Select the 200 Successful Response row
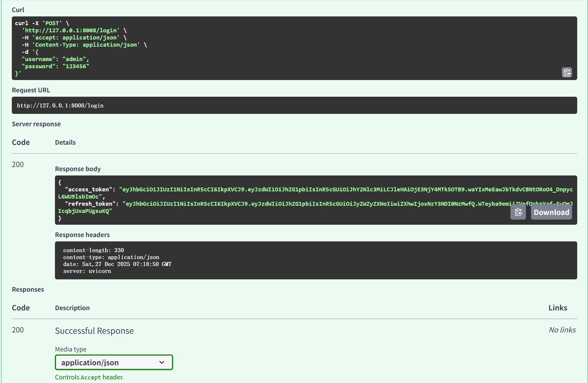Viewport: 588px width, 383px height. tap(94, 330)
